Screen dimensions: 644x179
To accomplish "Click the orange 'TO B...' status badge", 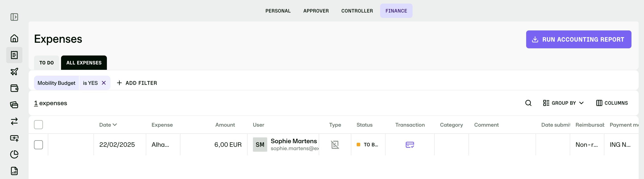I will click(367, 145).
